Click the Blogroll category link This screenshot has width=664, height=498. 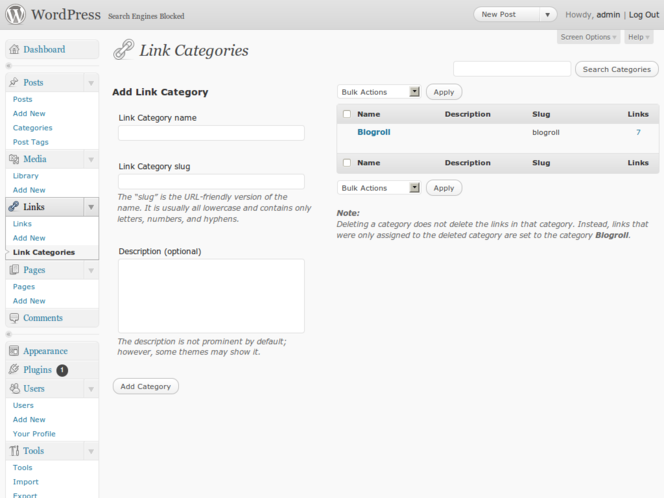[375, 132]
